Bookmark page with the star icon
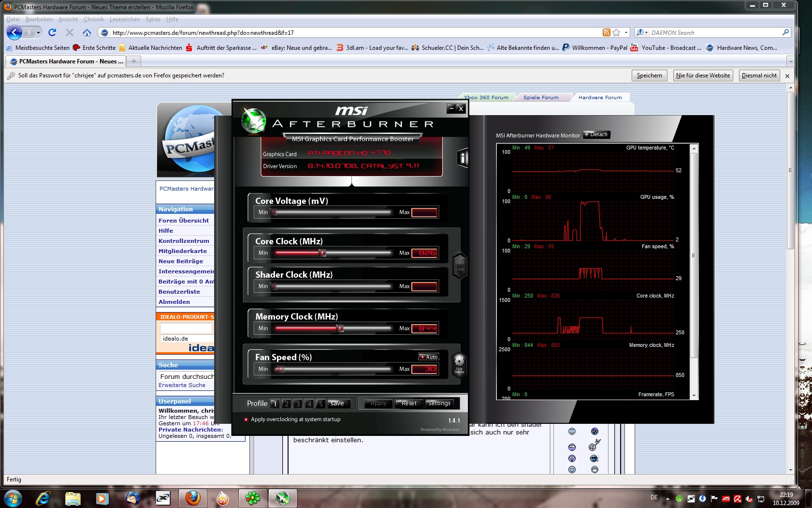812x508 pixels. coord(616,32)
